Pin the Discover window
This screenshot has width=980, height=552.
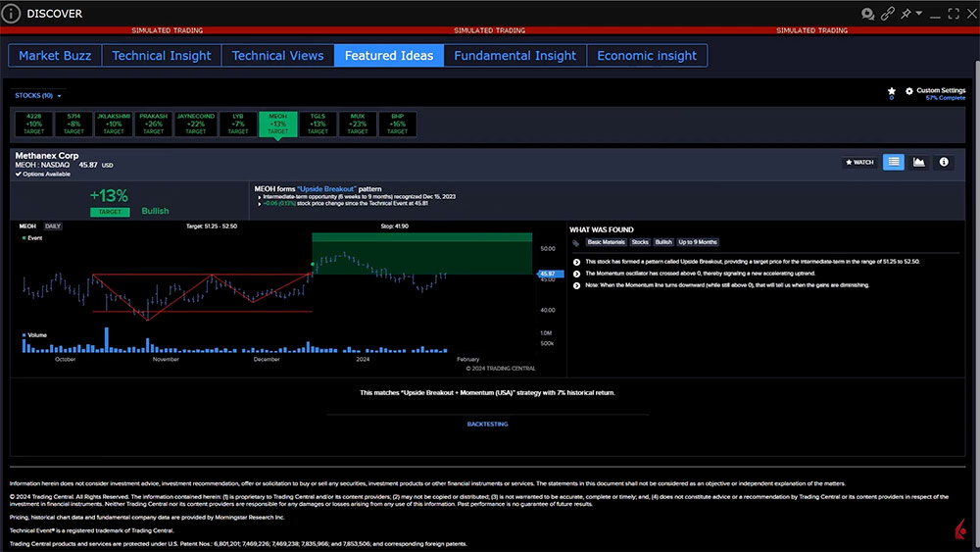(906, 14)
